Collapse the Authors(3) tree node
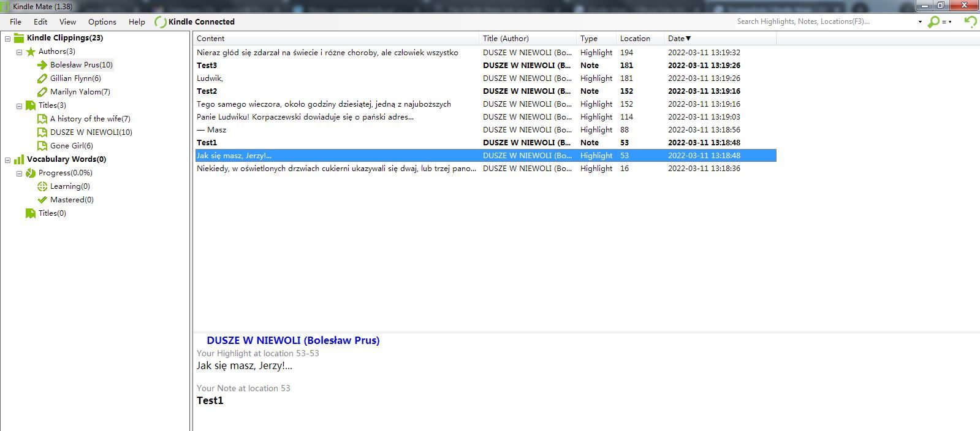This screenshot has height=431, width=980. point(20,52)
